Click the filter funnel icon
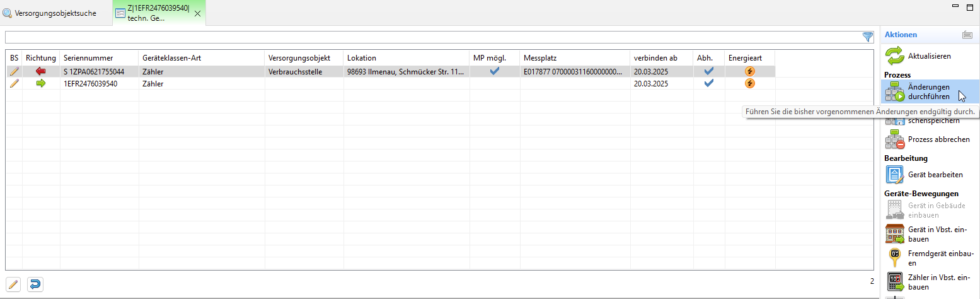The height and width of the screenshot is (299, 980). point(868,37)
